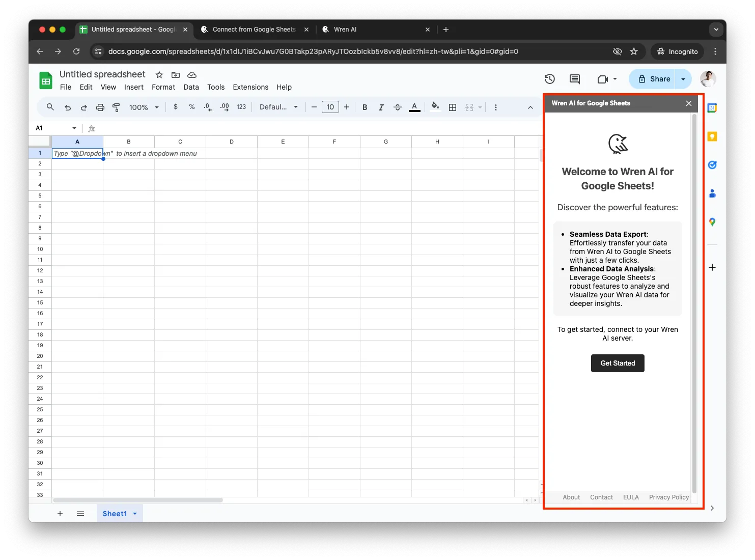This screenshot has height=560, width=755.
Task: Format cell as currency
Action: click(176, 107)
